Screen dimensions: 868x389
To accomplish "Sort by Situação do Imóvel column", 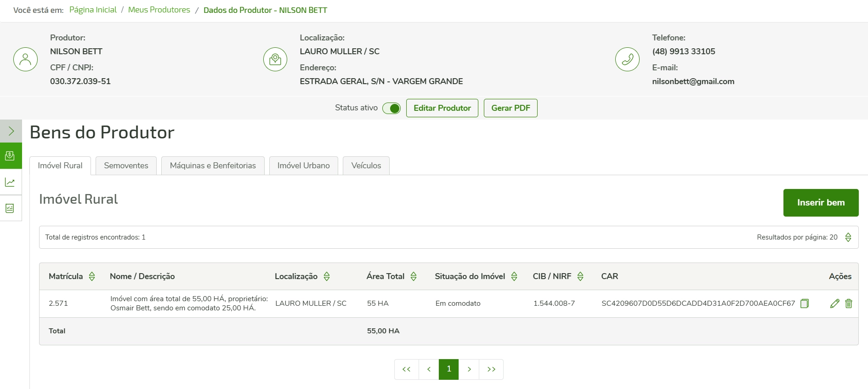I will 514,276.
